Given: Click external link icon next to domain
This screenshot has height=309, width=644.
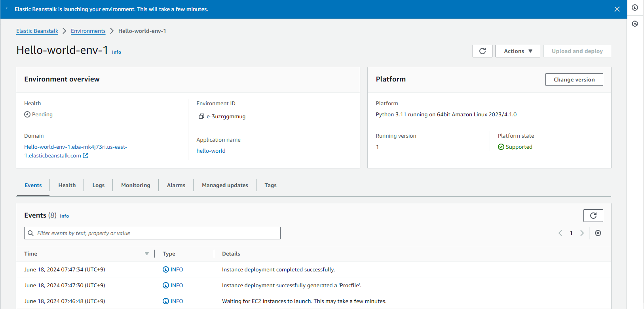Looking at the screenshot, I should (x=85, y=155).
